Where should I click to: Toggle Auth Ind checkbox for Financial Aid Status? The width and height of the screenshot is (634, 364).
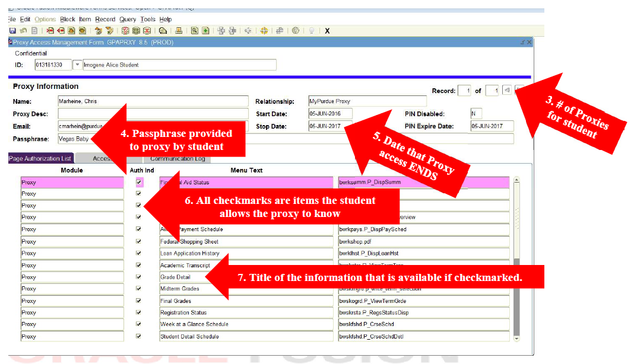coord(139,183)
